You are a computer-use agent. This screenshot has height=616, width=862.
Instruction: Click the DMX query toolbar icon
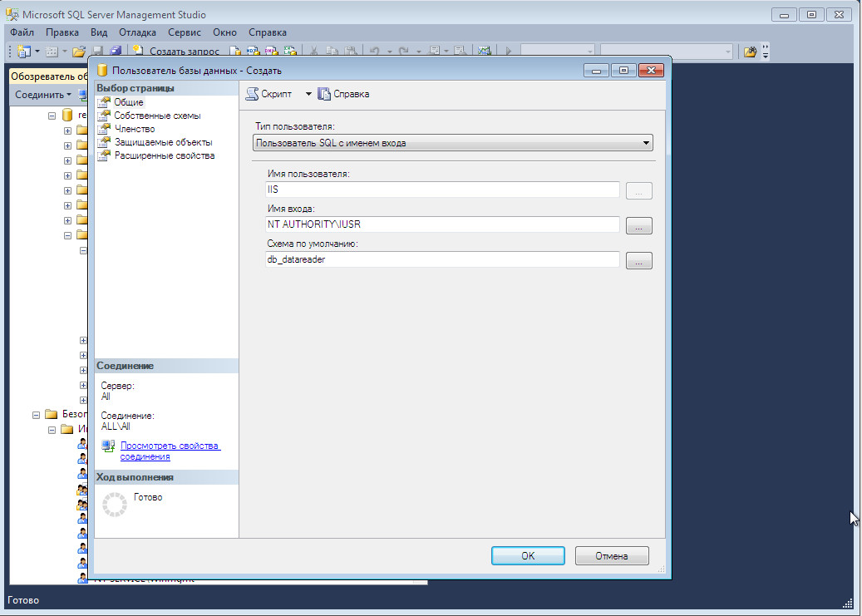[271, 52]
